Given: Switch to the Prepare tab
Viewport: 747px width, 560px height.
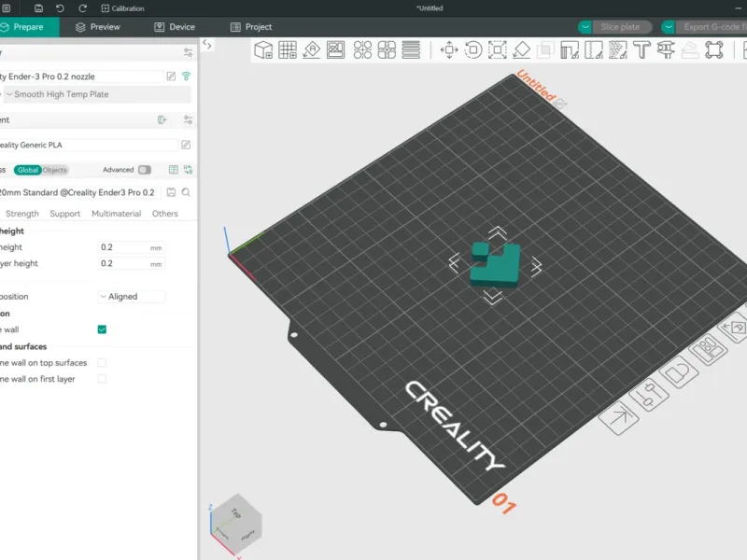Looking at the screenshot, I should pos(29,27).
